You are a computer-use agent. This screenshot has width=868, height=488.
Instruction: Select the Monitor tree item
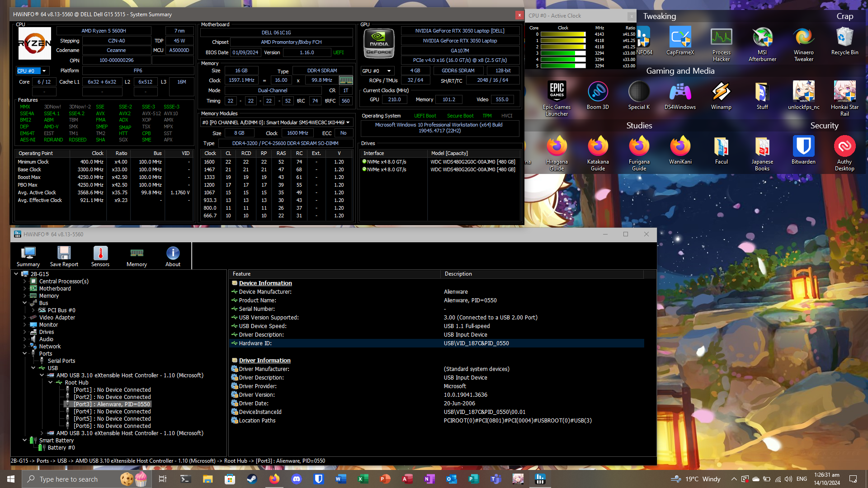point(48,324)
